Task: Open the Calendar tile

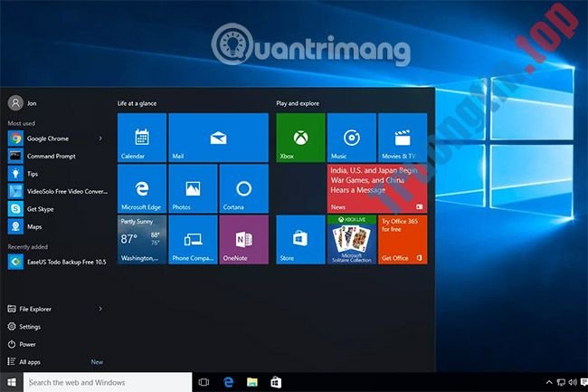Action: (x=142, y=138)
